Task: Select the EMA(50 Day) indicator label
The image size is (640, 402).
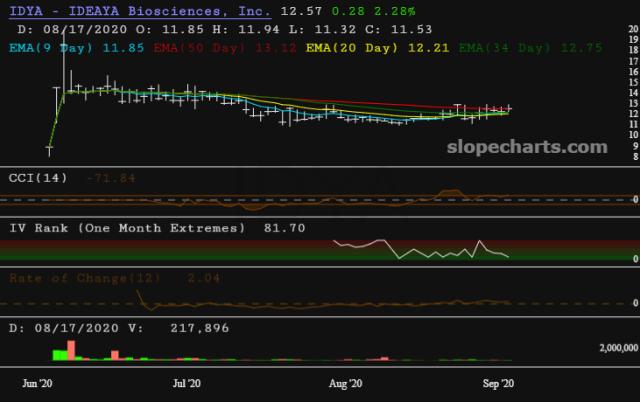Action: pyautogui.click(x=194, y=46)
